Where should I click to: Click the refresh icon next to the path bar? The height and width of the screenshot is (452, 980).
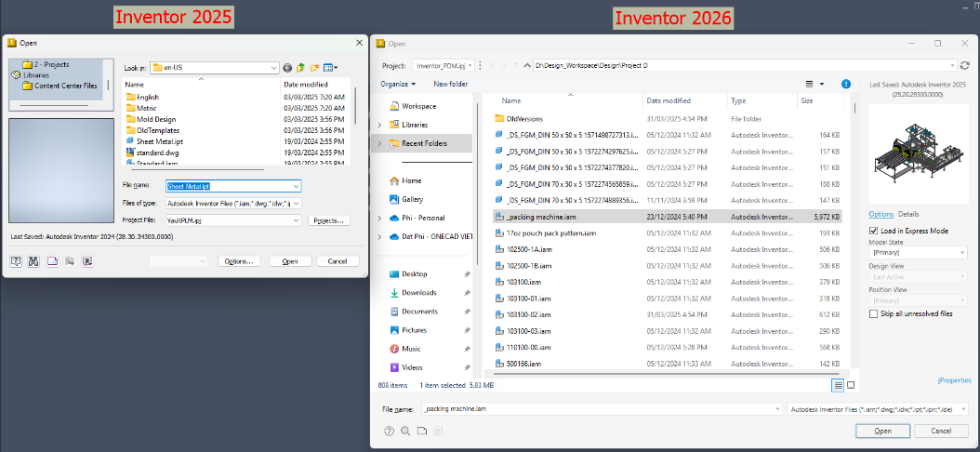[x=965, y=65]
